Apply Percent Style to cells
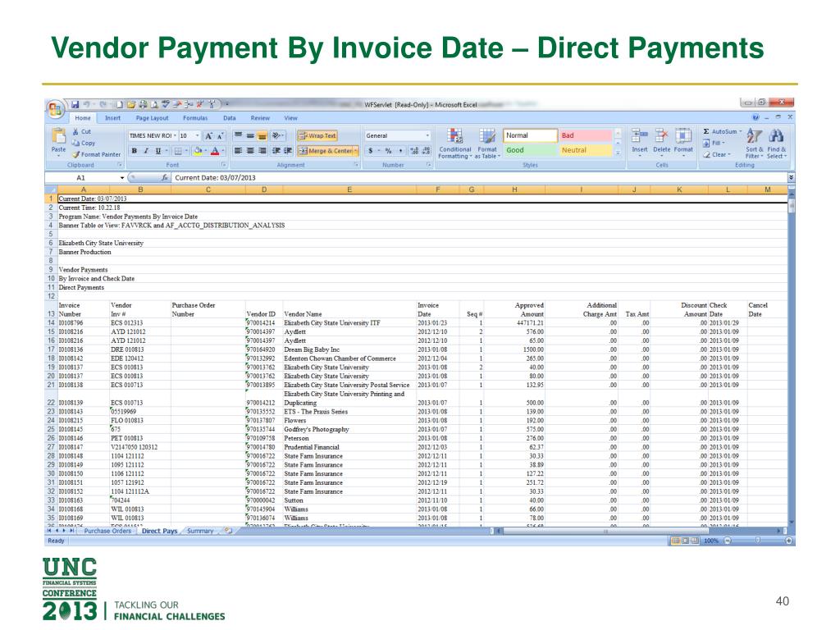This screenshot has height=630, width=840. (388, 151)
